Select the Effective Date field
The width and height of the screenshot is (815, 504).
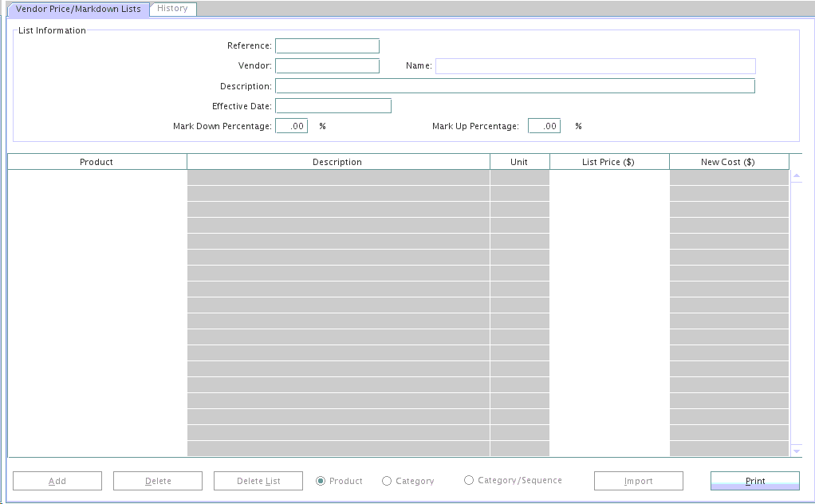333,106
